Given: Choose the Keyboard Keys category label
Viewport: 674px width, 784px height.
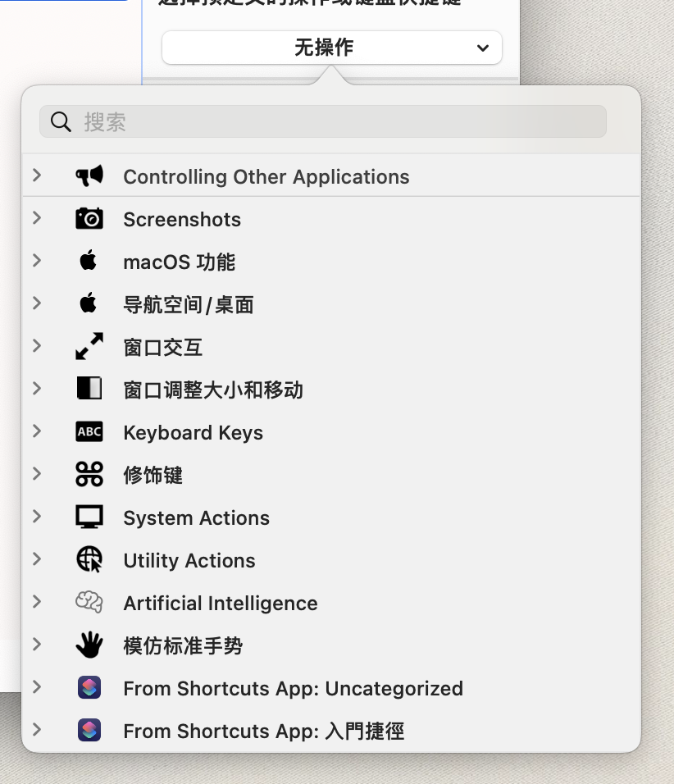Looking at the screenshot, I should coord(193,432).
